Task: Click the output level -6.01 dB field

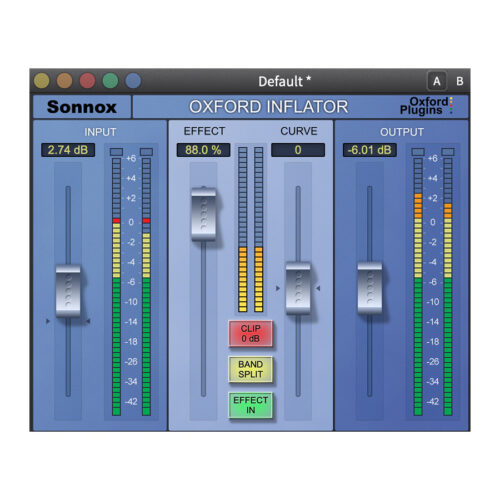Action: pos(370,150)
